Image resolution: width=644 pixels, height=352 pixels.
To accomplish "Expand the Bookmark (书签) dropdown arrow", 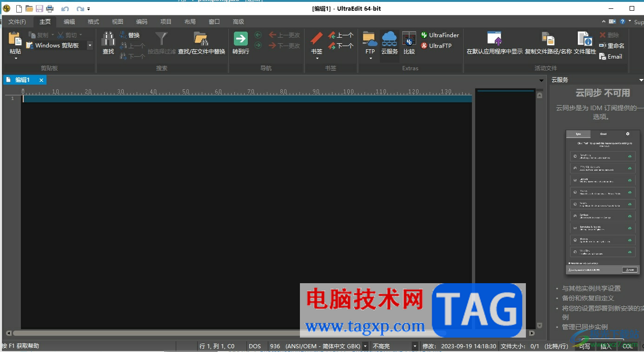I will click(x=317, y=58).
